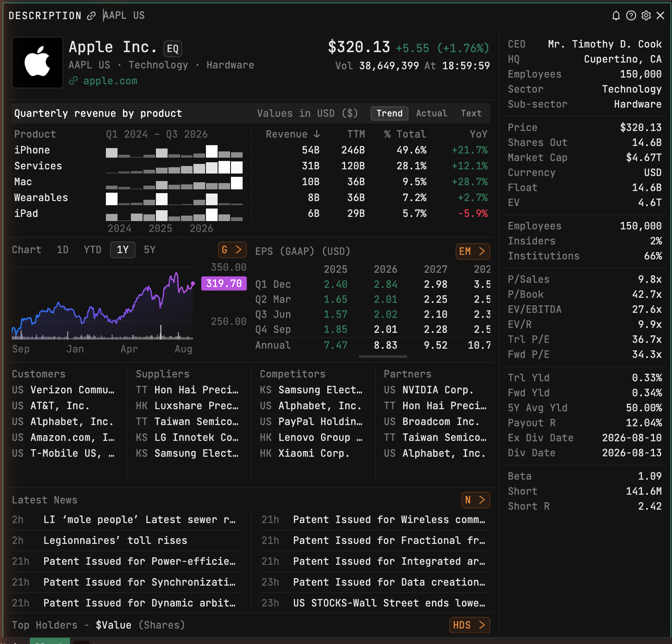Click the Trl P/E value 36.7x

[647, 340]
